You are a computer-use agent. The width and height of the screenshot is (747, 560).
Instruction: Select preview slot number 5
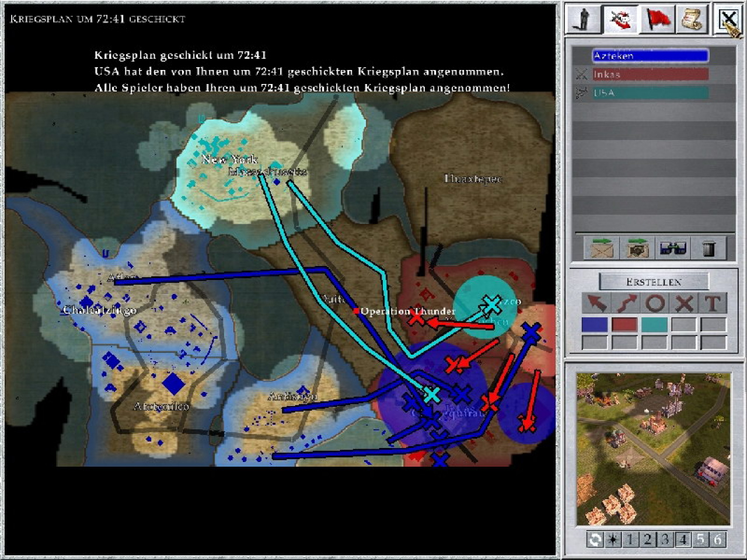pos(700,540)
